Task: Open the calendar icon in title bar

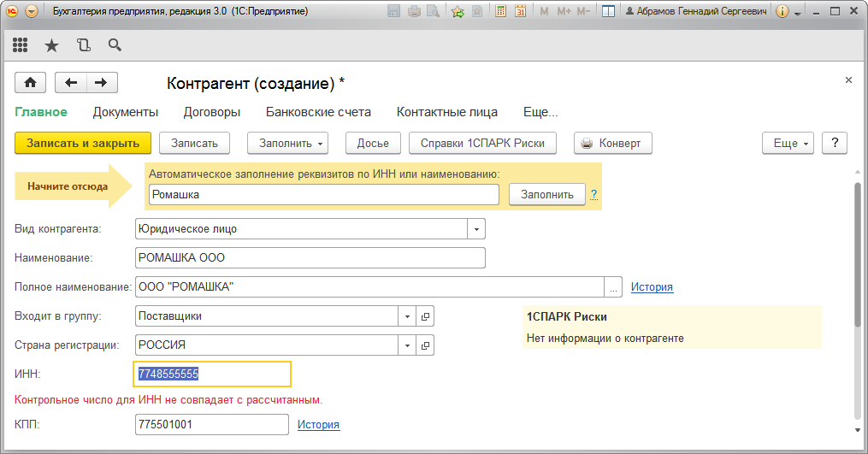Action: [x=520, y=11]
